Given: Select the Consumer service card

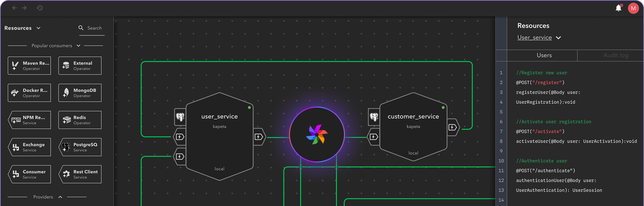Looking at the screenshot, I should (29, 174).
